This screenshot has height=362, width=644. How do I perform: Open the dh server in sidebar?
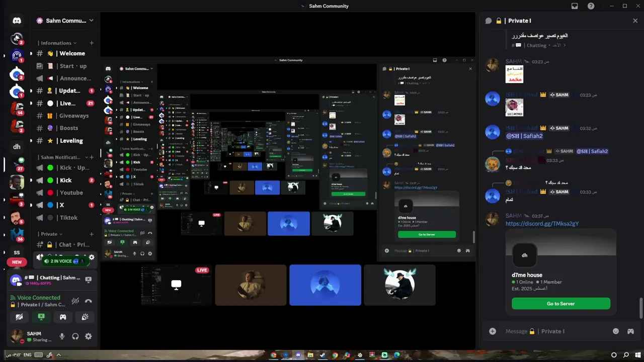[x=17, y=147]
